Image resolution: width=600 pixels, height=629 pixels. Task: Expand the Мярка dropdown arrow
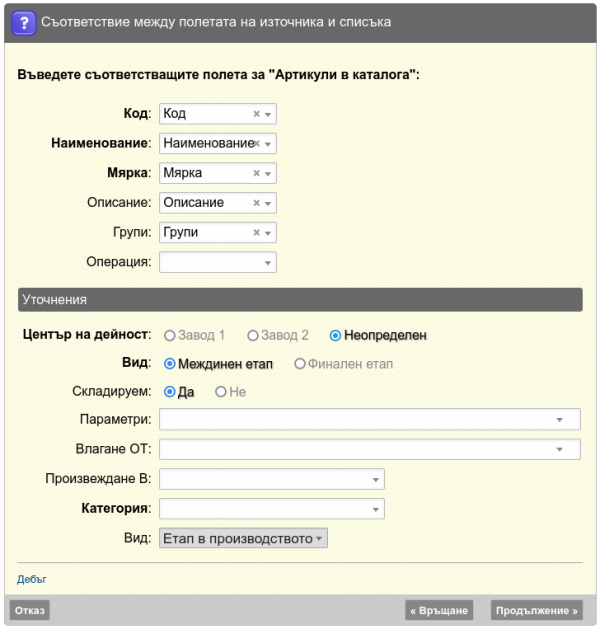pos(268,174)
